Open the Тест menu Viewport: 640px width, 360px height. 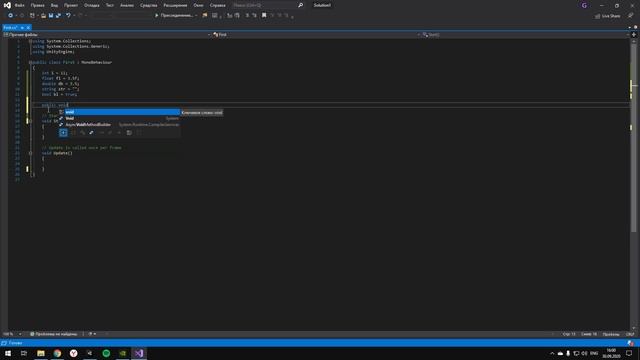tap(110, 5)
